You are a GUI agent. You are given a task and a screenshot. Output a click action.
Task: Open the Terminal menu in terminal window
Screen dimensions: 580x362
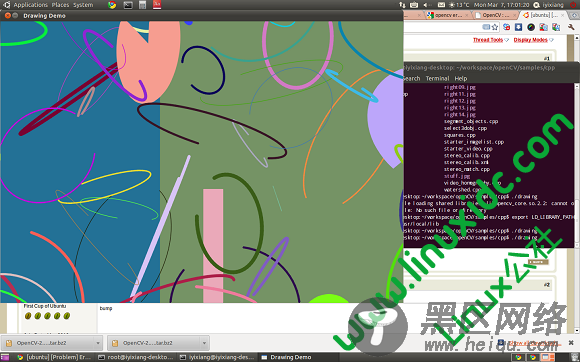437,78
